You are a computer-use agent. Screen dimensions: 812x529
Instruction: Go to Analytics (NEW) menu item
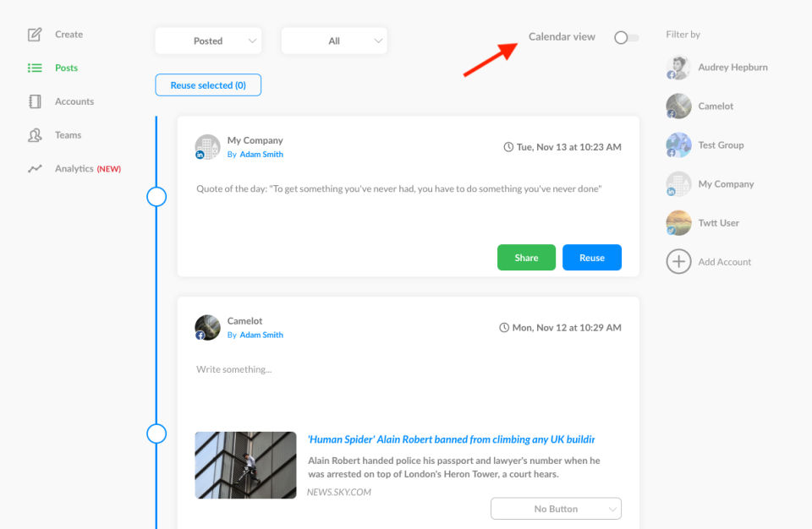tap(88, 169)
